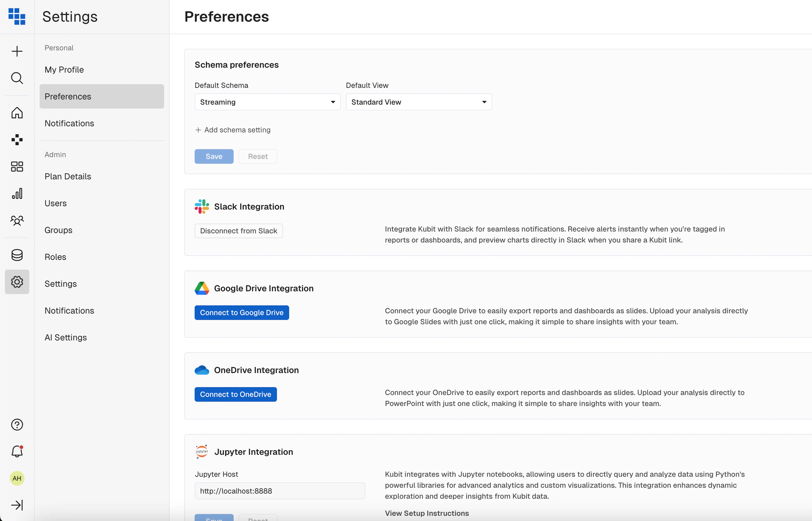Open the Default Schema Streaming dropdown
The width and height of the screenshot is (812, 521).
pyautogui.click(x=267, y=102)
